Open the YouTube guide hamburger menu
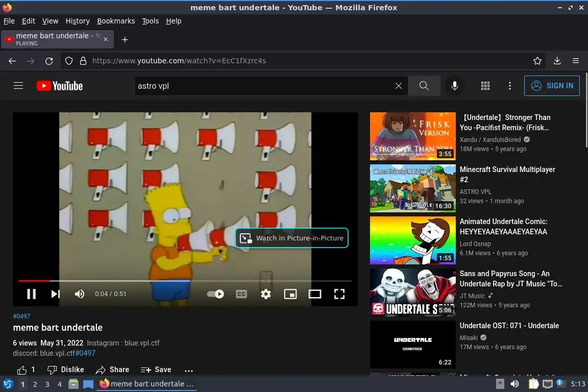 tap(18, 86)
